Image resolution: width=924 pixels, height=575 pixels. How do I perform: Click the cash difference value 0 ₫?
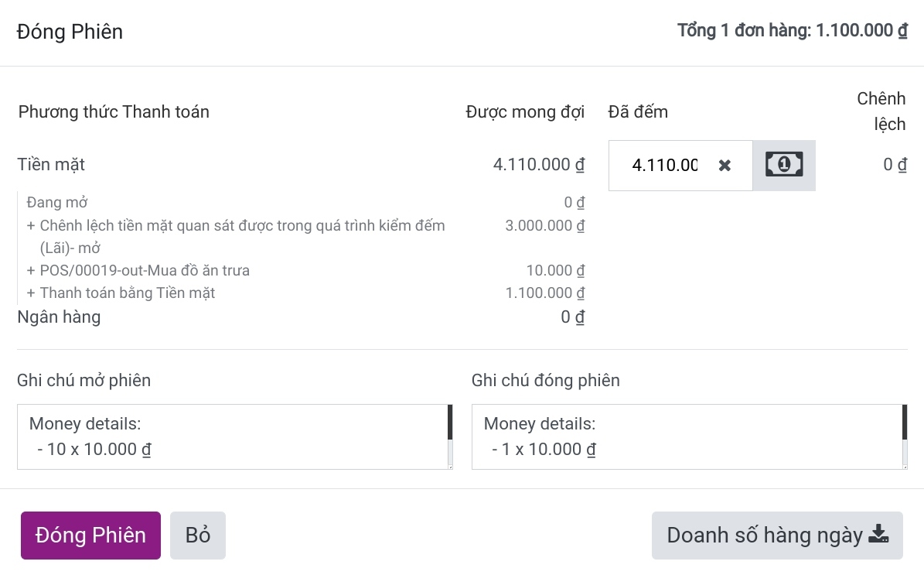point(895,165)
